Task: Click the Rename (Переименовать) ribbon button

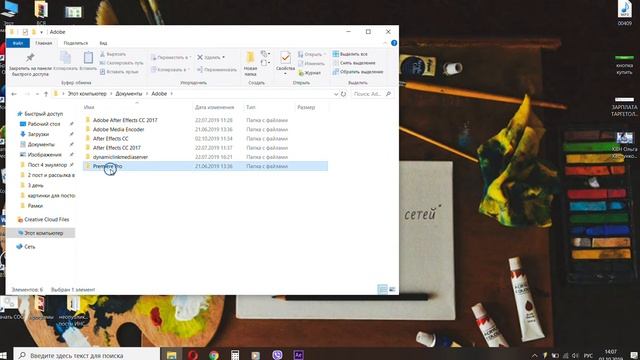Action: click(217, 70)
